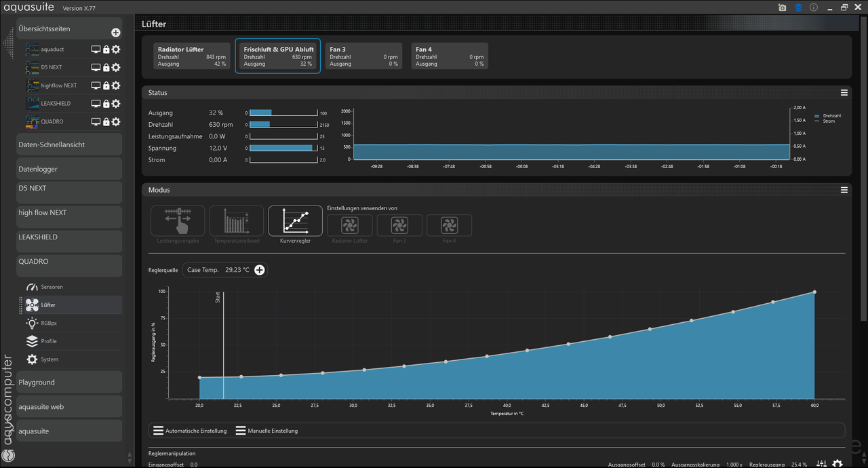Open the Modus panel hamburger menu

[x=844, y=190]
